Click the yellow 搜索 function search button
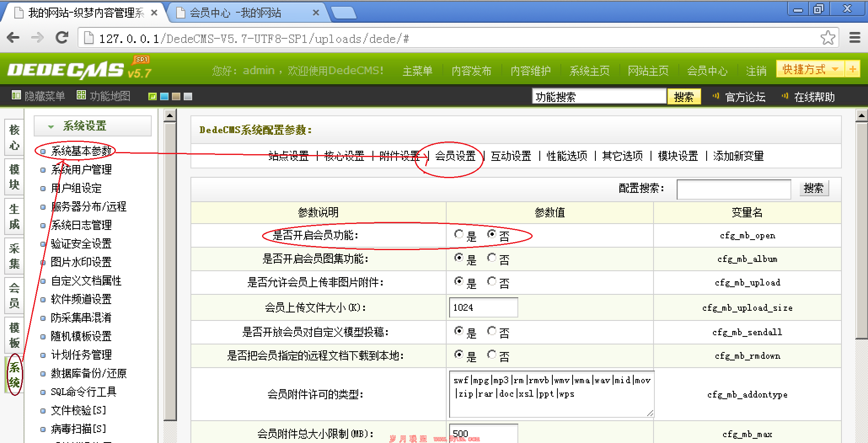The image size is (868, 443). pyautogui.click(x=684, y=96)
